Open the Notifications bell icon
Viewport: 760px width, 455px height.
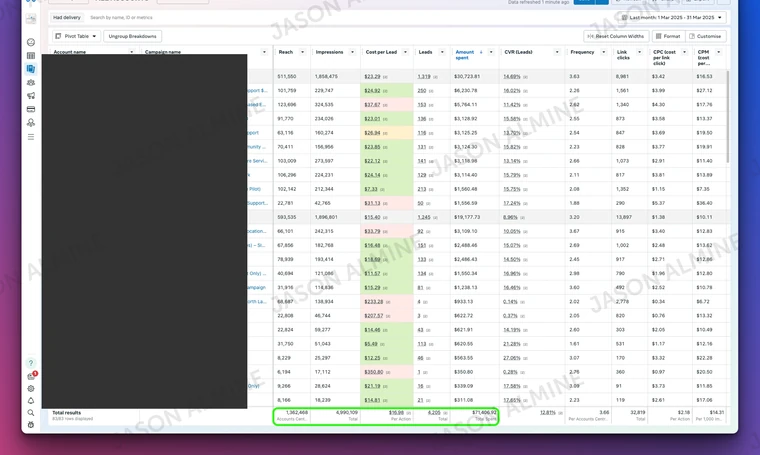click(31, 400)
